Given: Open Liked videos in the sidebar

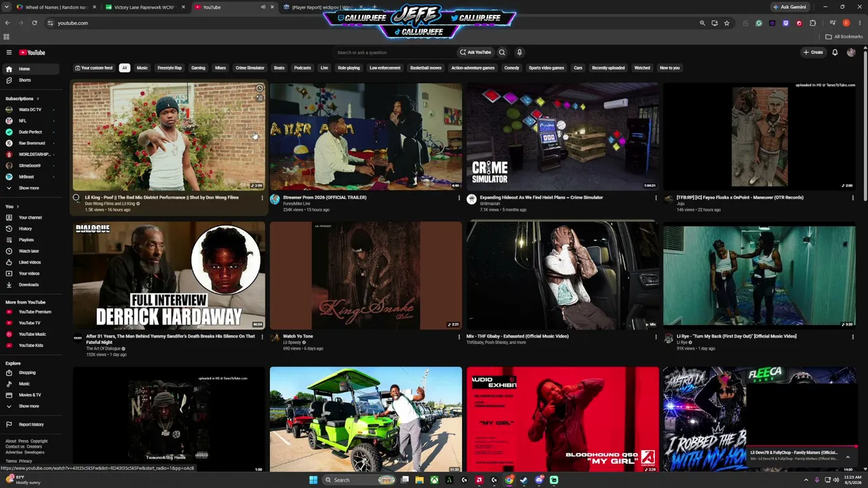Looking at the screenshot, I should [x=31, y=262].
